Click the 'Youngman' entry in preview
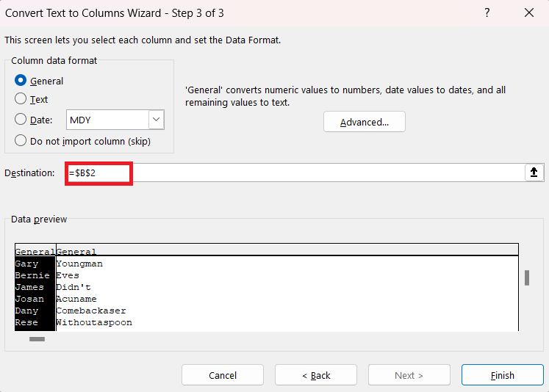549x392 pixels. 79,264
